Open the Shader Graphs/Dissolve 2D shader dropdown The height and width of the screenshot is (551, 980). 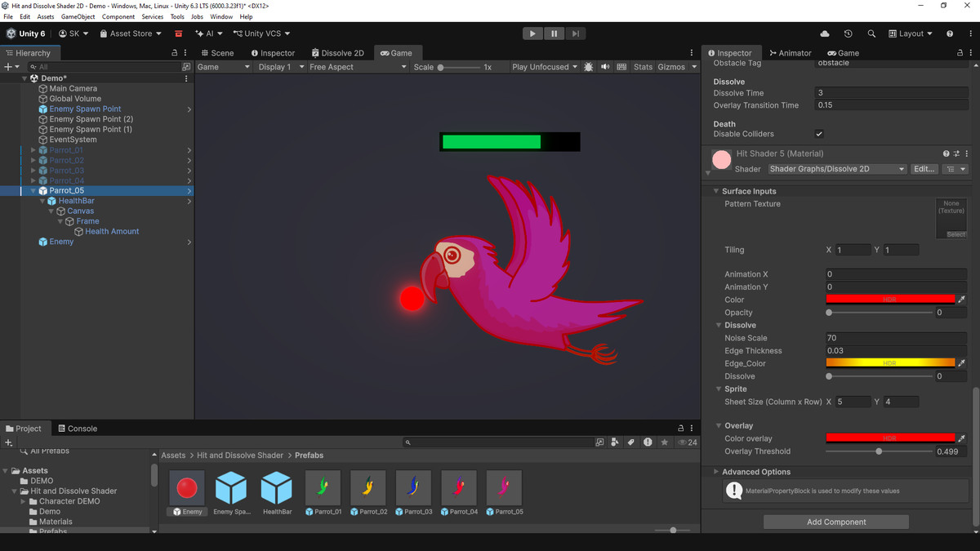(837, 169)
